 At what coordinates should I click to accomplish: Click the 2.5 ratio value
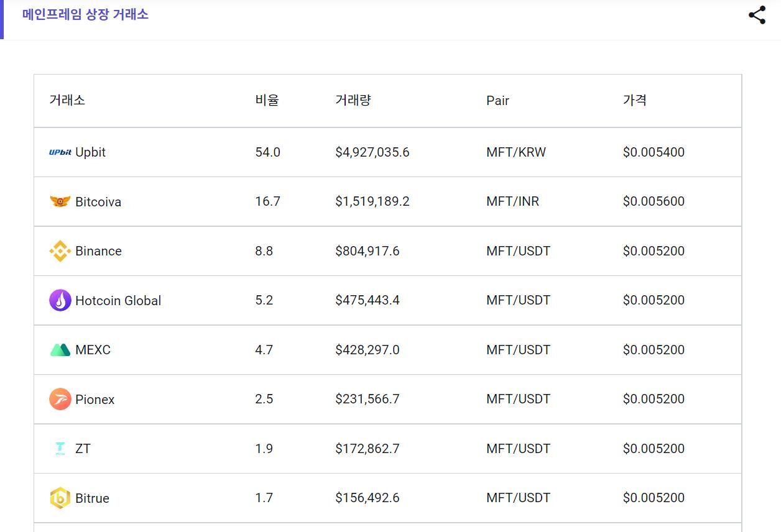tap(264, 399)
